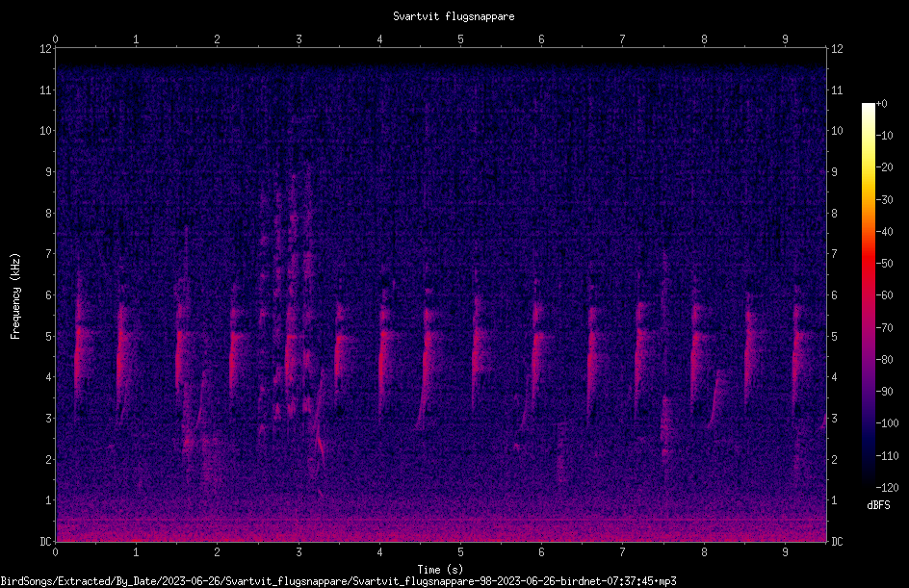Click the "-80" colorbar label
This screenshot has height=588, width=909.
point(884,360)
